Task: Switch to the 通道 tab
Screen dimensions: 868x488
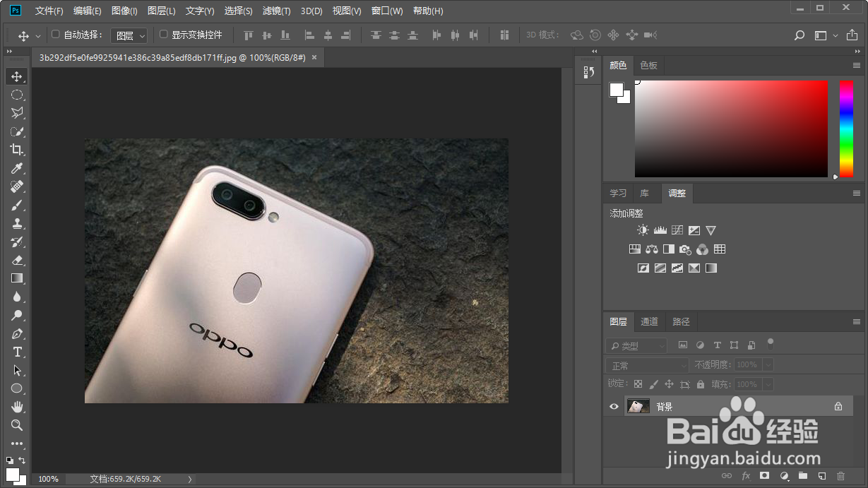Action: 649,322
